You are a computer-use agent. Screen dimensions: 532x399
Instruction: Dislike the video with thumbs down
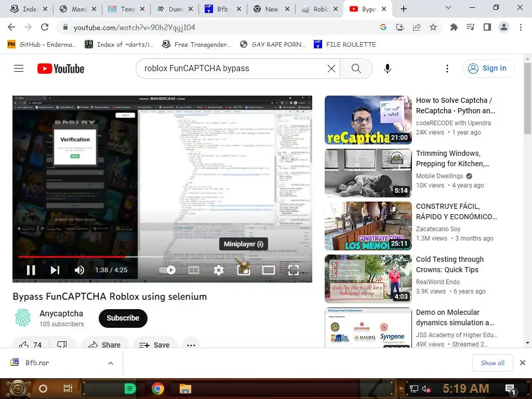point(62,345)
